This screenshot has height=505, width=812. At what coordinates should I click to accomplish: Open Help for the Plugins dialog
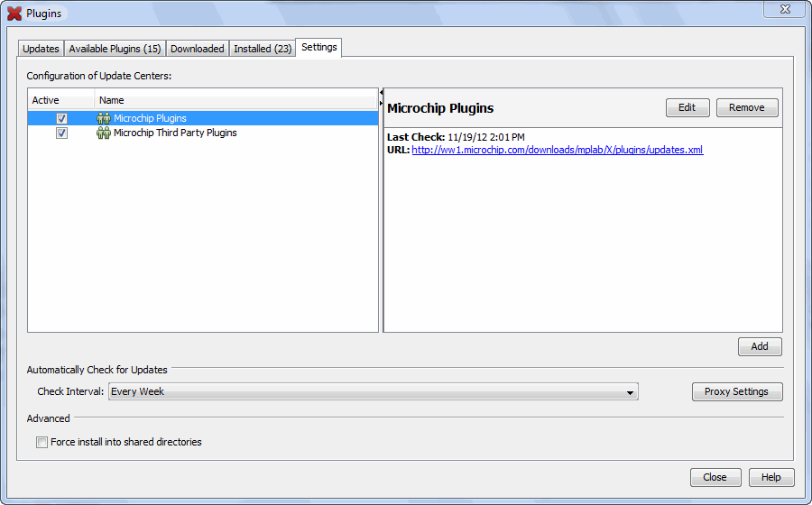[771, 477]
